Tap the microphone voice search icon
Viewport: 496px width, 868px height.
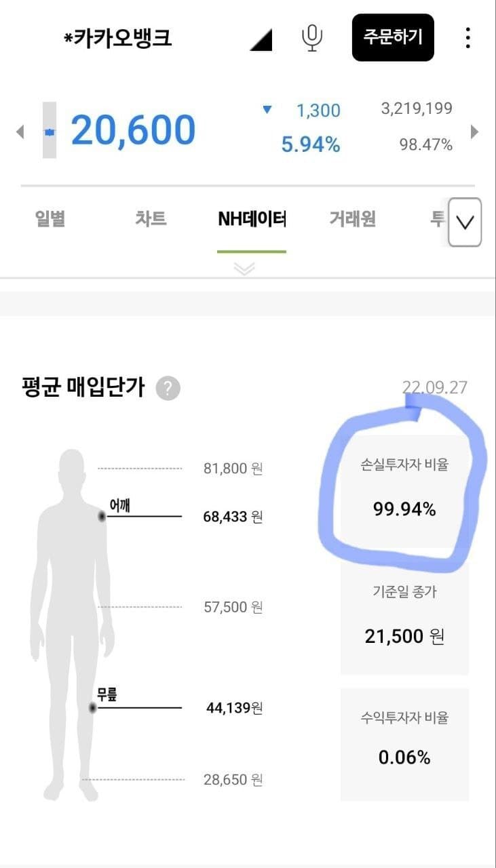pyautogui.click(x=311, y=38)
